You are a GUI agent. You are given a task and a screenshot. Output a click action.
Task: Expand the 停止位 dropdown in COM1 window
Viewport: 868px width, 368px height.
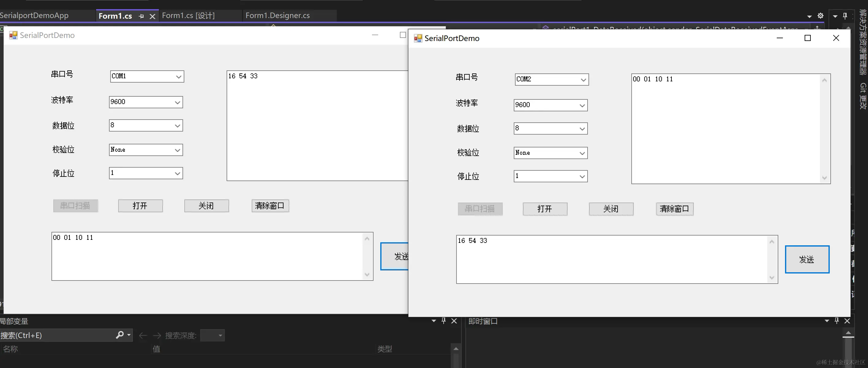177,173
